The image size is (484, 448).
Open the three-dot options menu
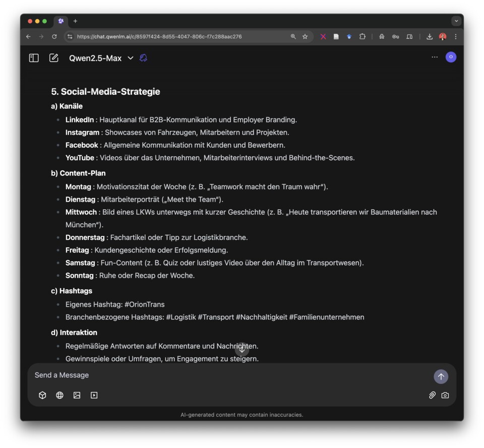(435, 57)
